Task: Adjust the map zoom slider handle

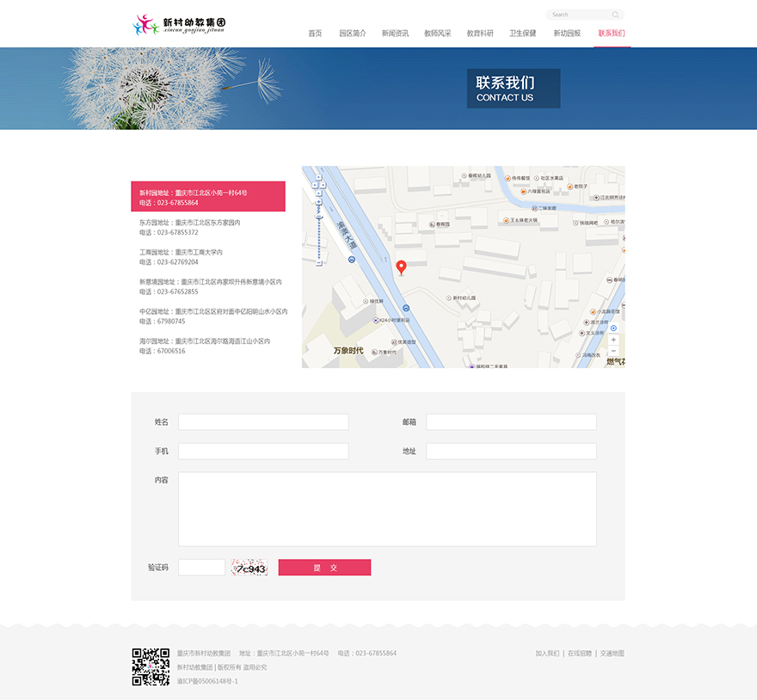Action: (x=318, y=216)
